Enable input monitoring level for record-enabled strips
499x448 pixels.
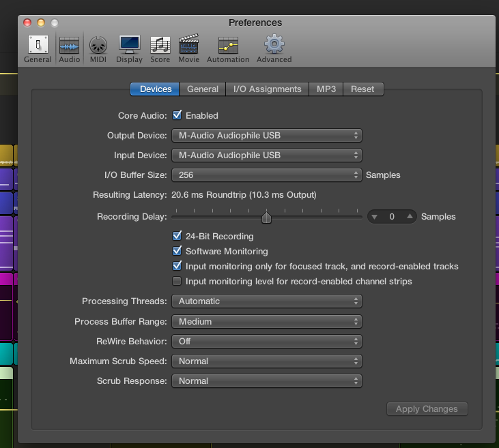[x=177, y=281]
